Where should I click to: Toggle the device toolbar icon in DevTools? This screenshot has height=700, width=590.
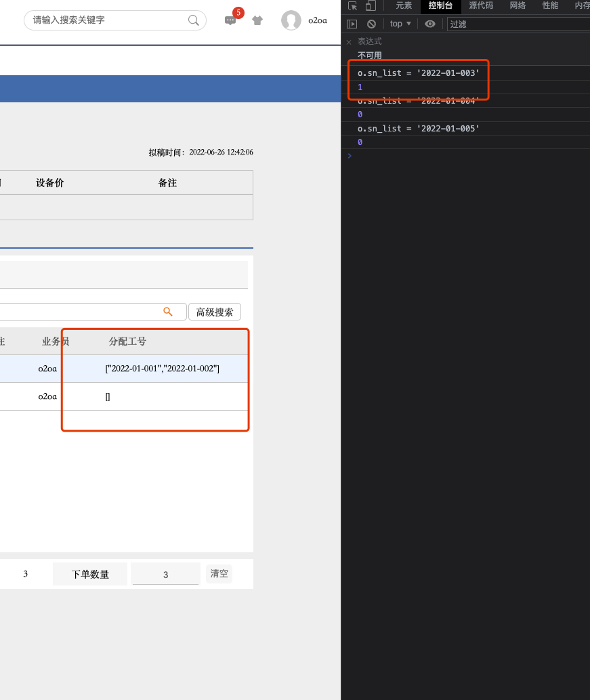(371, 6)
